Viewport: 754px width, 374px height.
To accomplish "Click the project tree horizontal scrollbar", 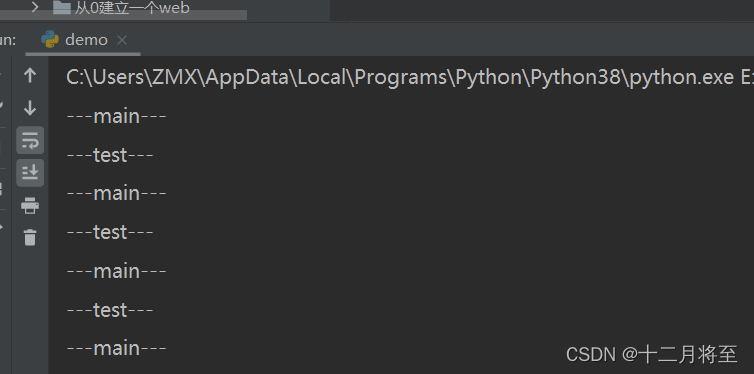I will (124, 15).
